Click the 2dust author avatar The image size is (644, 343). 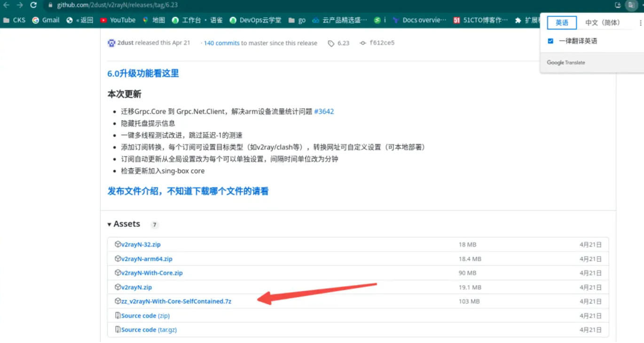pos(111,43)
